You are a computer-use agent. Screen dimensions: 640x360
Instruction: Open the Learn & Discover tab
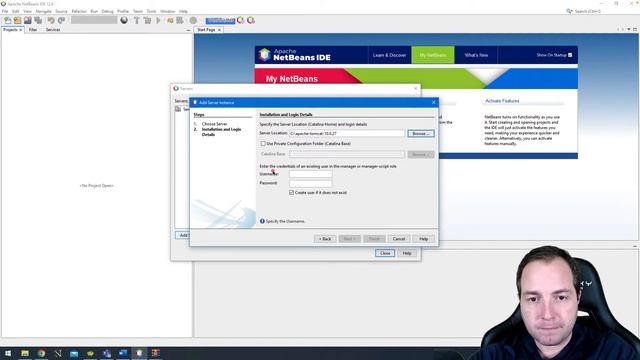tap(389, 55)
